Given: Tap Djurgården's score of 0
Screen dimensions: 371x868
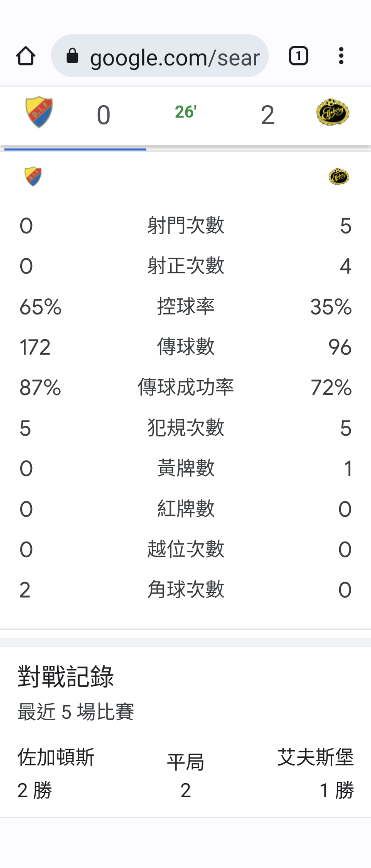Looking at the screenshot, I should (103, 115).
